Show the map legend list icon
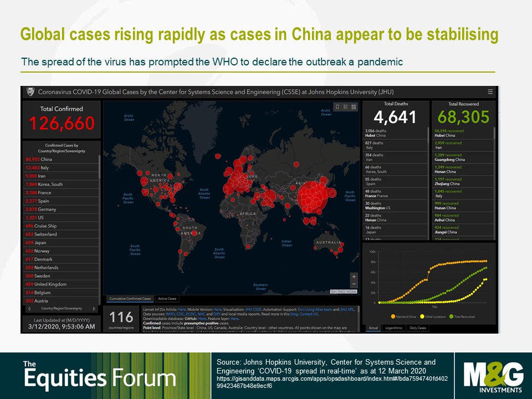Viewport: 532px width, 399px height. point(345,107)
